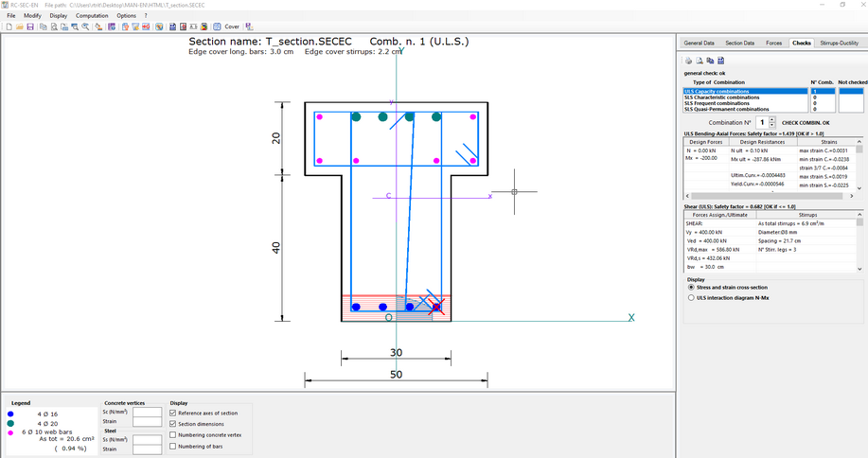Image resolution: width=868 pixels, height=458 pixels.
Task: Click the dark blue table icon
Action: pos(172,26)
